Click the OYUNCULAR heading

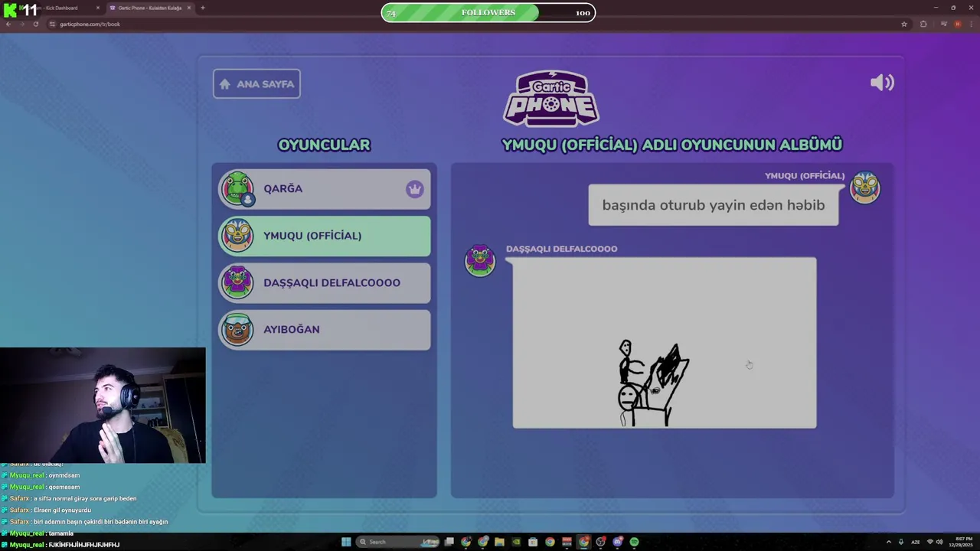pos(324,145)
